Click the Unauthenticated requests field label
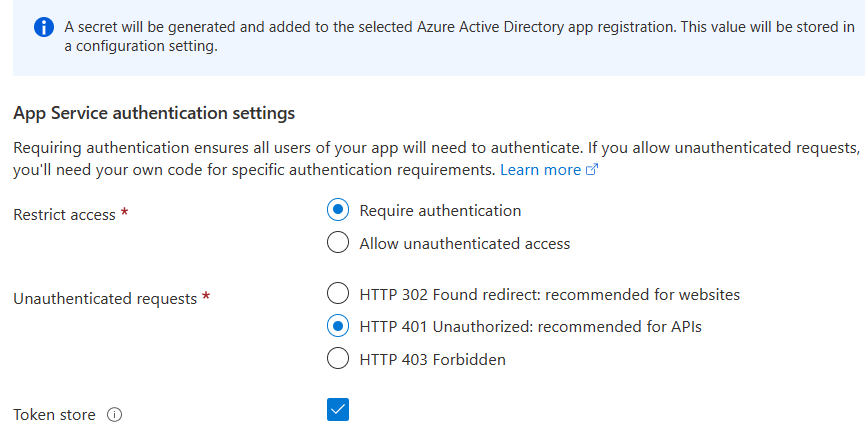 click(x=104, y=298)
